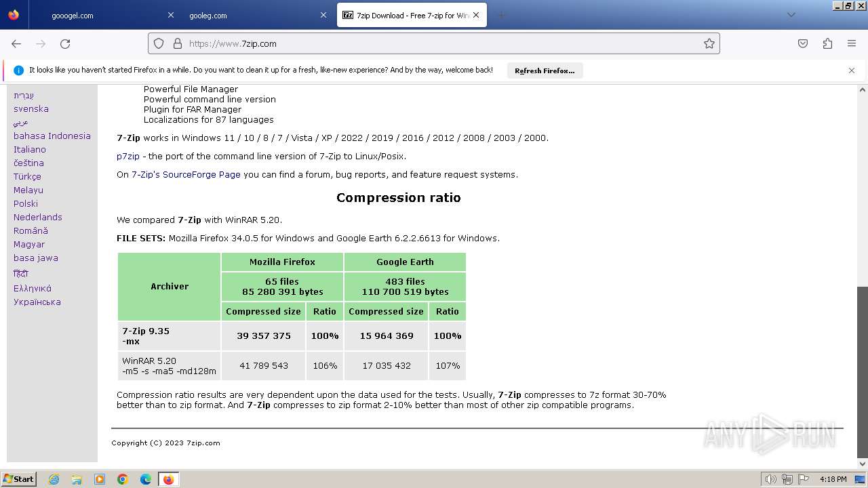Click the Firefox taskbar button

168,479
